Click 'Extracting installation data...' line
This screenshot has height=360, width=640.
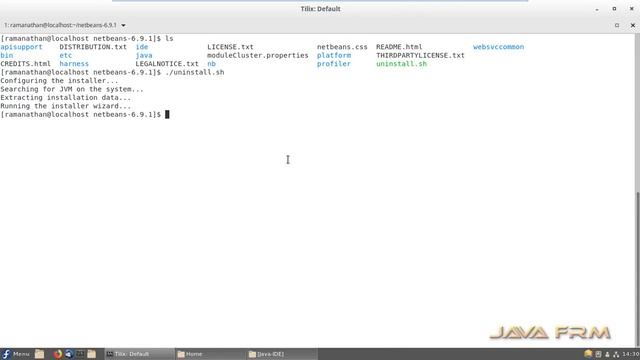pos(66,98)
